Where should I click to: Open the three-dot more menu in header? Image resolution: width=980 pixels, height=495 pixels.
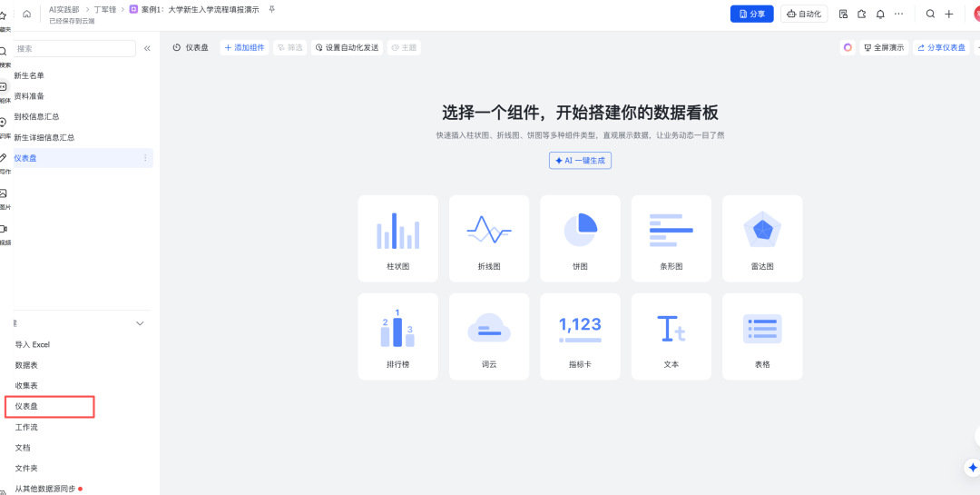coord(899,14)
